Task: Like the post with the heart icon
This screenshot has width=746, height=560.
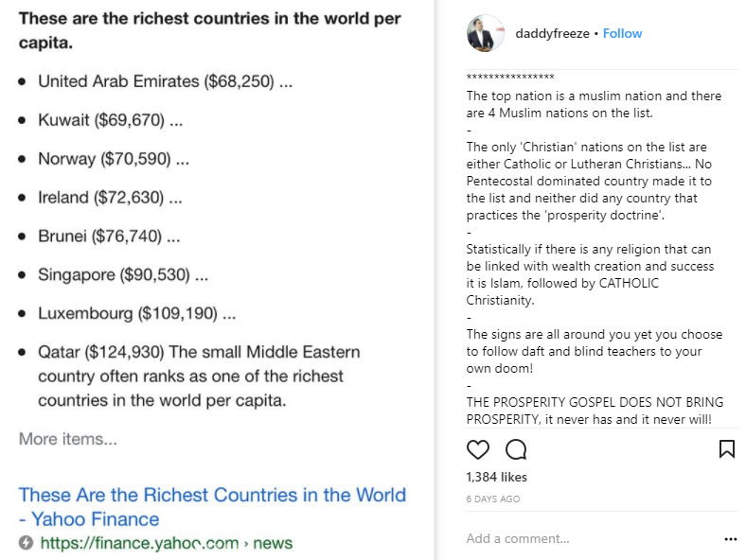Action: coord(478,448)
